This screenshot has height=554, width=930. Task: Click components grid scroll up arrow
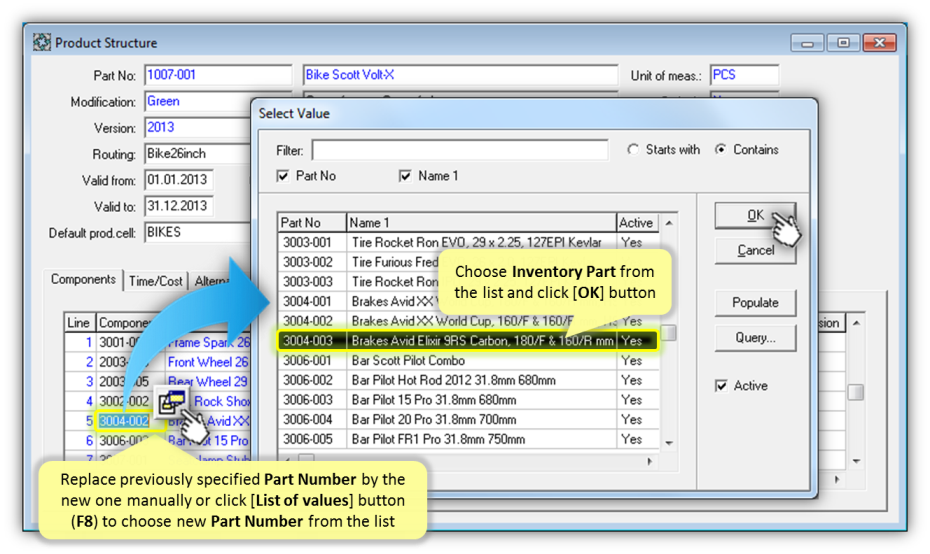click(x=856, y=323)
